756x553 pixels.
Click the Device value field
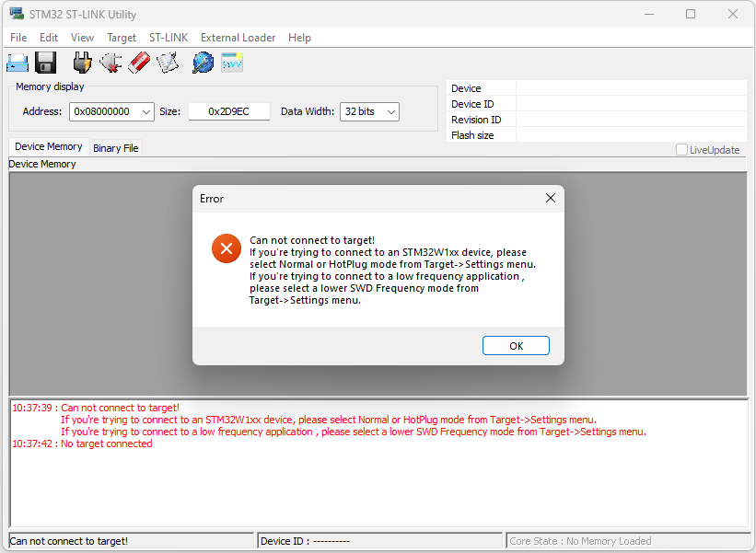coord(631,88)
